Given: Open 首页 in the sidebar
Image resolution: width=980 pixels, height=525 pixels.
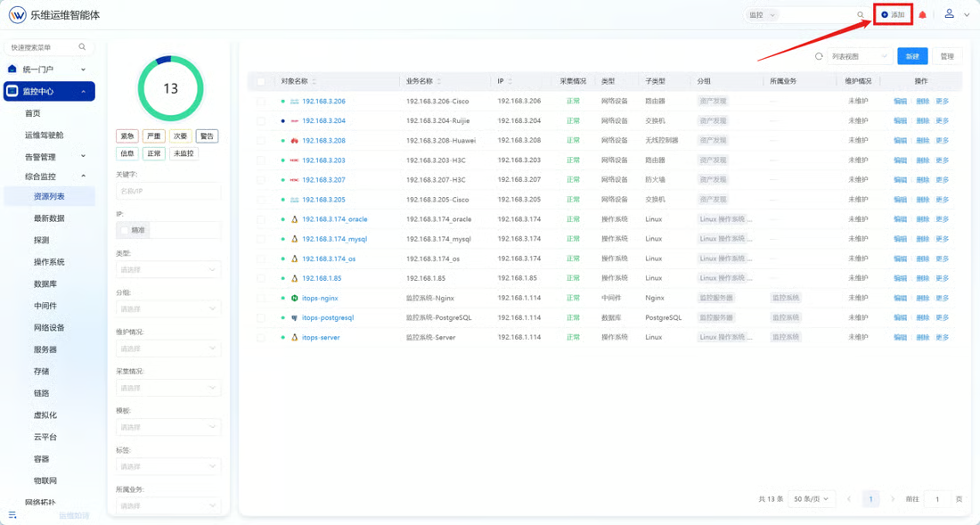Looking at the screenshot, I should (x=32, y=113).
